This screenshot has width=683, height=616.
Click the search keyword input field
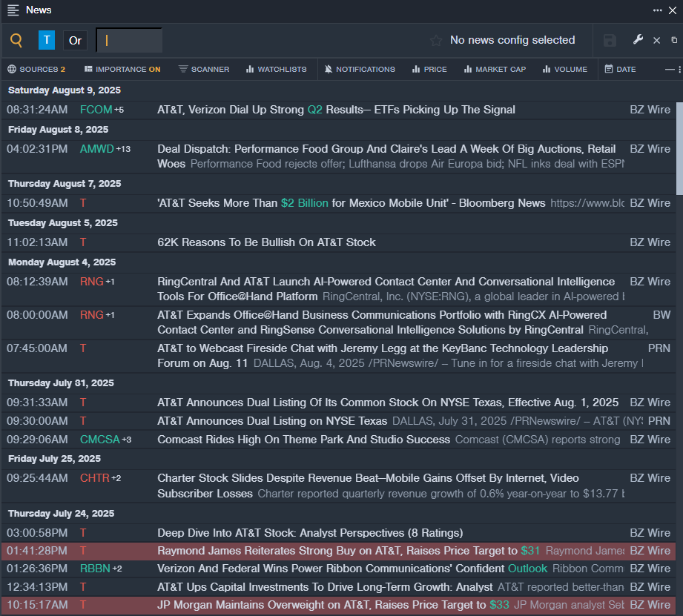click(129, 41)
